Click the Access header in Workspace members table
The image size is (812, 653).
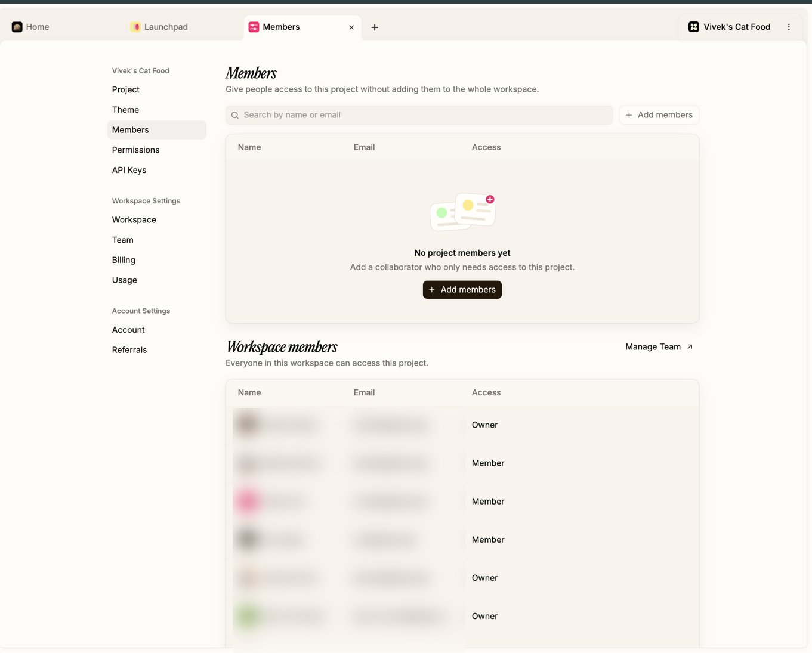[486, 392]
